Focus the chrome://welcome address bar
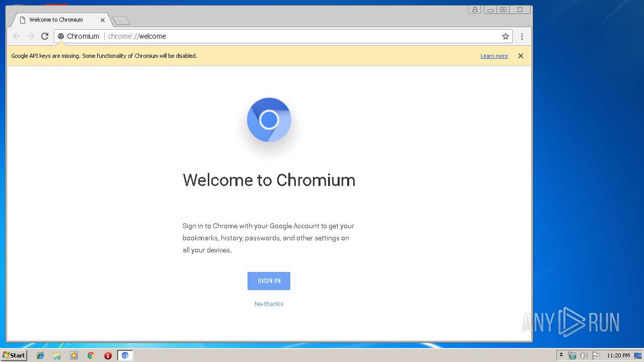 [283, 36]
